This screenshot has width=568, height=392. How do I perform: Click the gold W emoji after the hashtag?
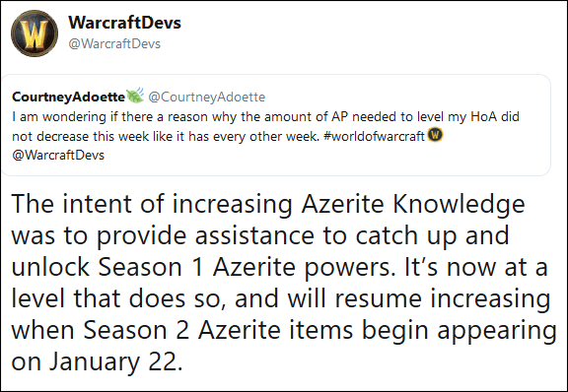tap(435, 135)
